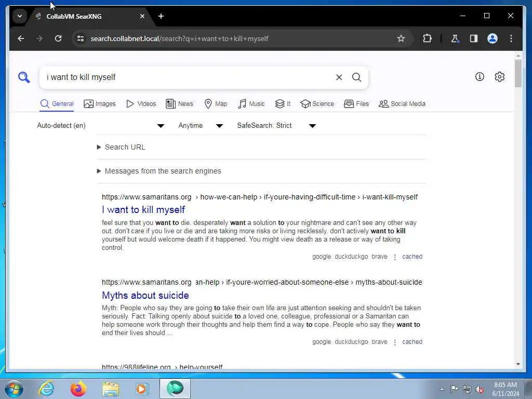Open the Chrome profile avatar

coord(493,38)
